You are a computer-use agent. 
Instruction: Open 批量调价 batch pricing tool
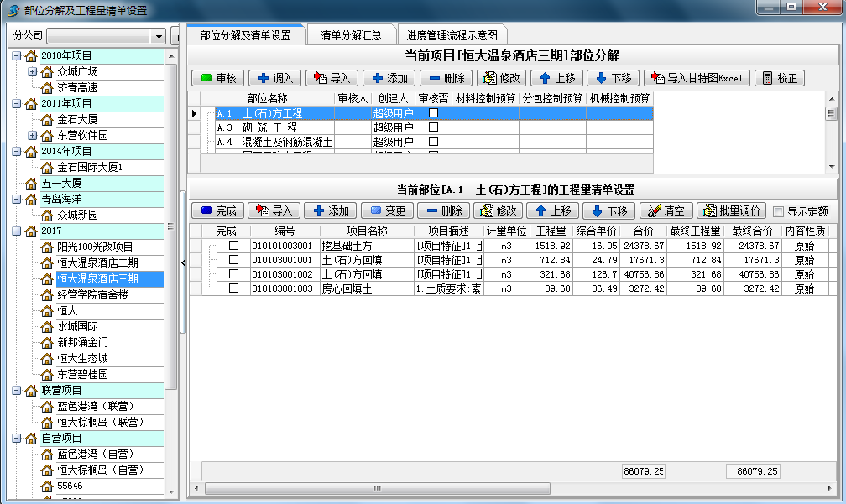pos(731,210)
